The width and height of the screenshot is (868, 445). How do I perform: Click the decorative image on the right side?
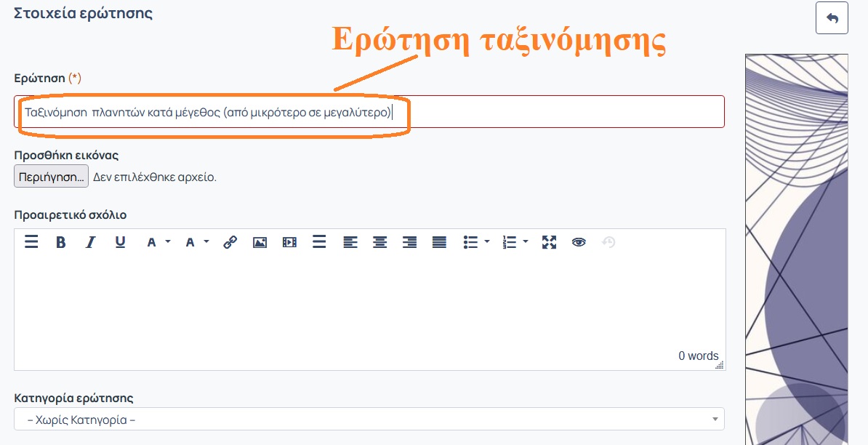point(797,249)
